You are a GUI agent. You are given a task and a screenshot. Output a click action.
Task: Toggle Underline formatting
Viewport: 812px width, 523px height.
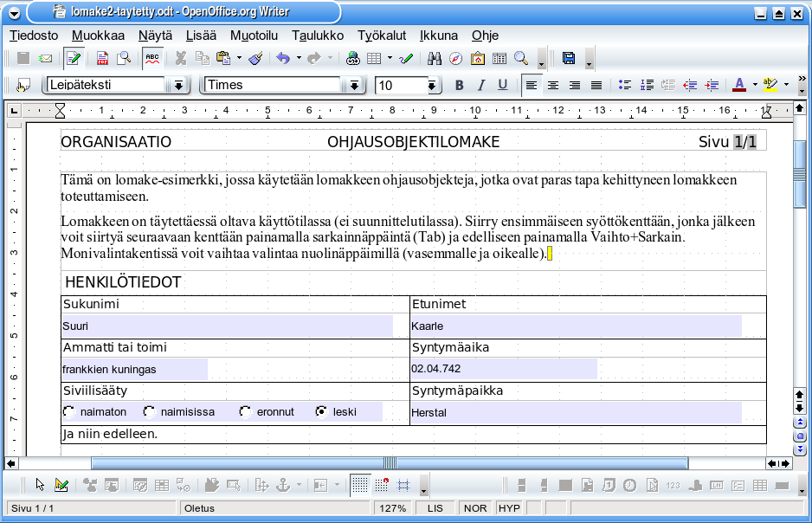tap(502, 86)
